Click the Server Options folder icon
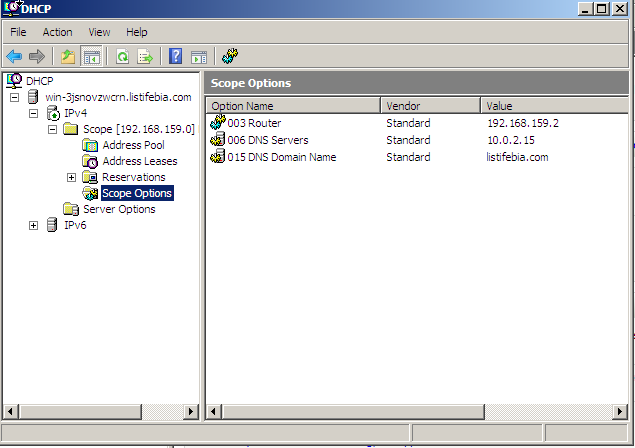Viewport: 635px width, 448px height. coord(71,209)
